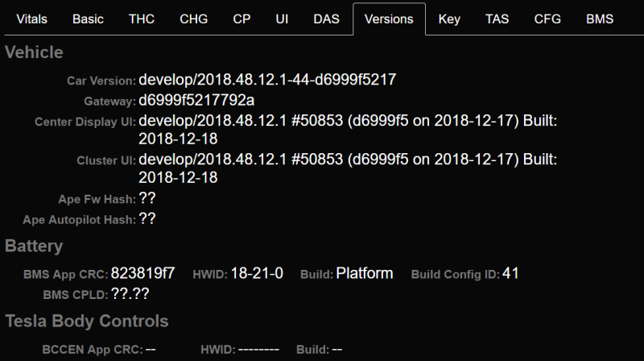Screen dimensions: 644x361
Task: Go to the CHG tab
Action: click(x=194, y=19)
